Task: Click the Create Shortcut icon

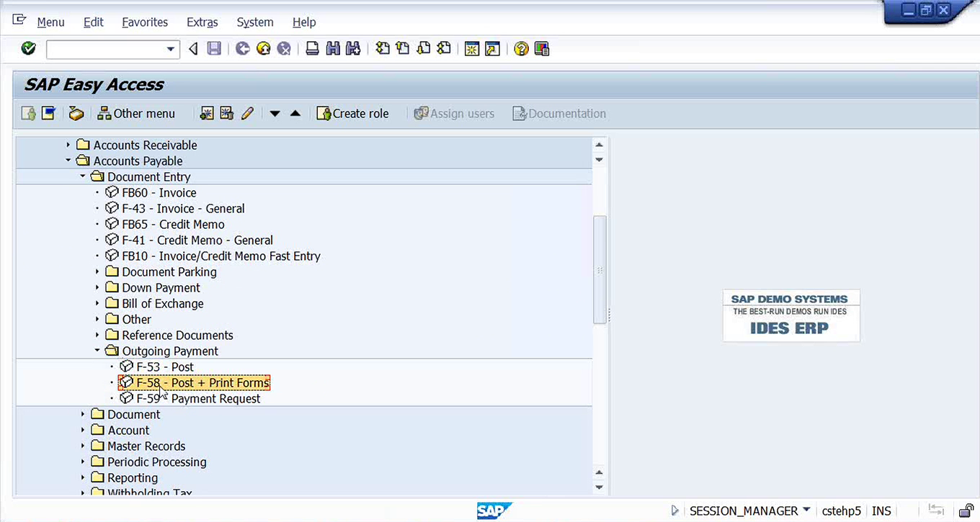Action: coord(492,49)
